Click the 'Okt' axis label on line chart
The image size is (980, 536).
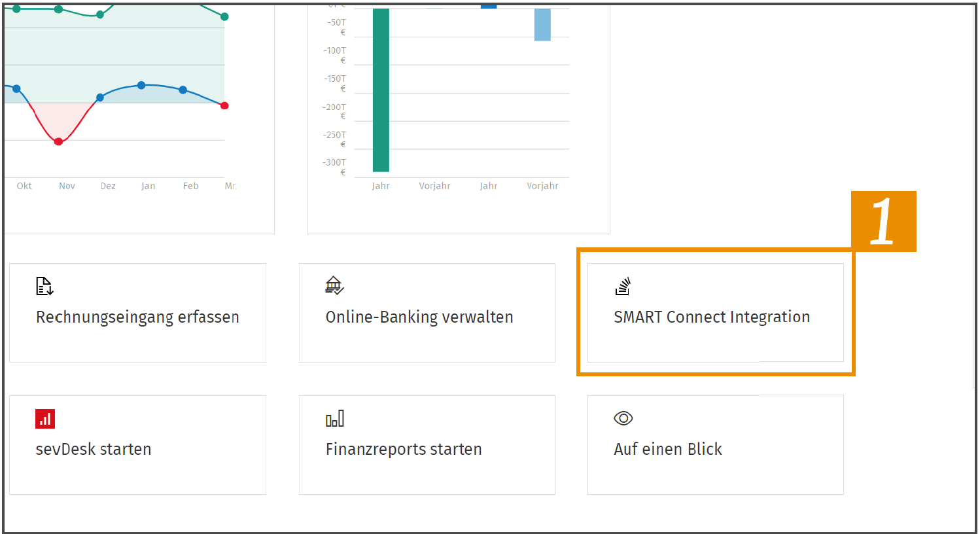pos(24,186)
